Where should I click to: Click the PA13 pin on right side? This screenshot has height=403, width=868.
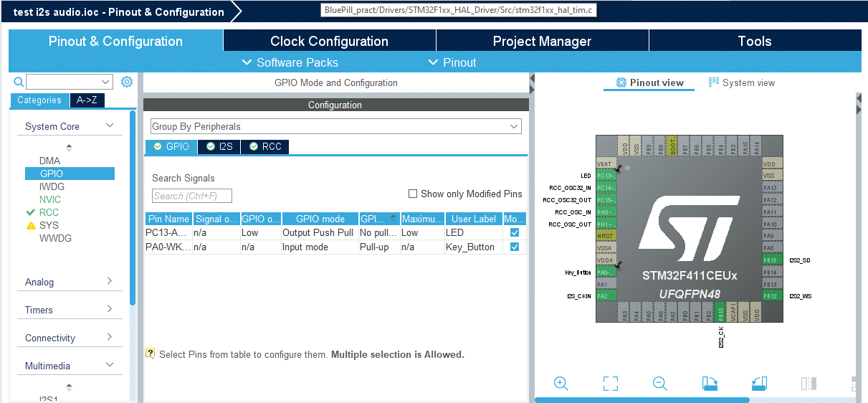[x=772, y=187]
